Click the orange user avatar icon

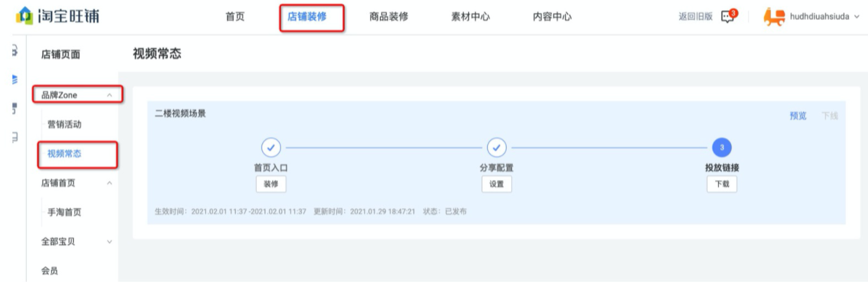pyautogui.click(x=775, y=17)
